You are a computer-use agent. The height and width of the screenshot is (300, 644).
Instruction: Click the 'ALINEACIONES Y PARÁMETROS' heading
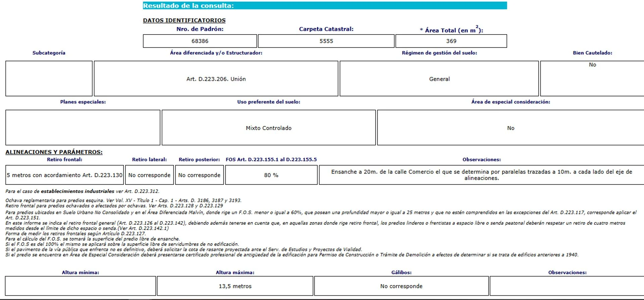tap(54, 152)
